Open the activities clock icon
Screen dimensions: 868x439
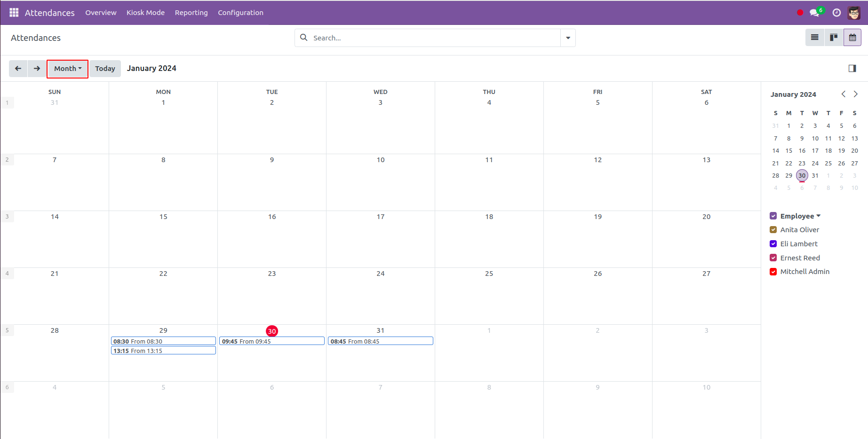click(836, 13)
